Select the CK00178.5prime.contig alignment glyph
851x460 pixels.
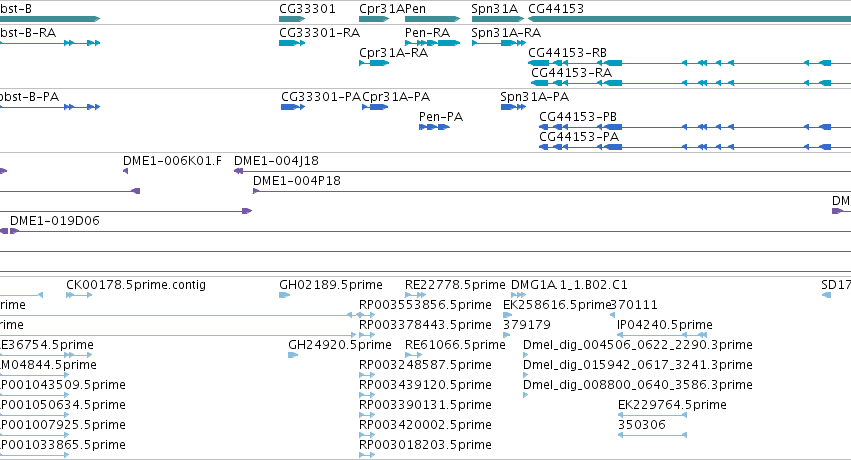[x=79, y=295]
